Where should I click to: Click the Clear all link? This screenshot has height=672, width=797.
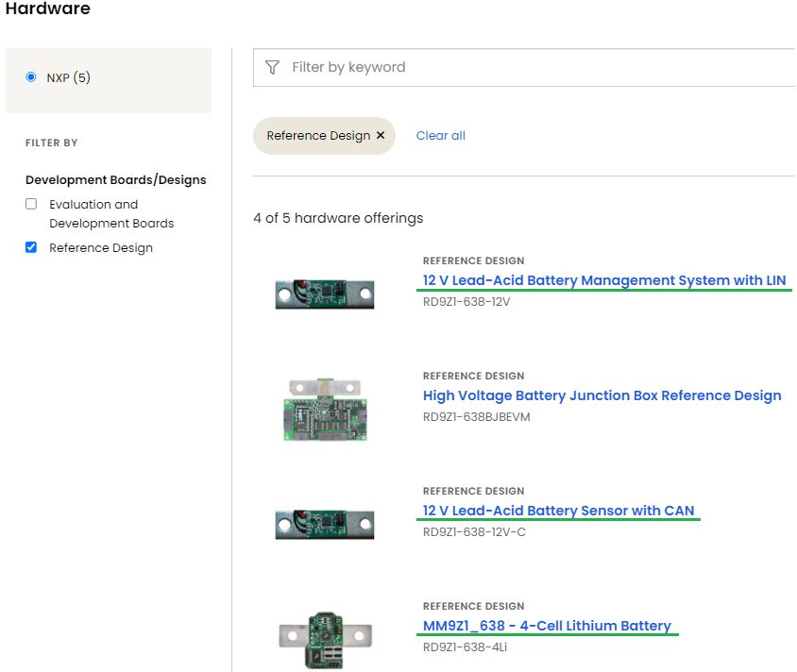click(x=440, y=136)
